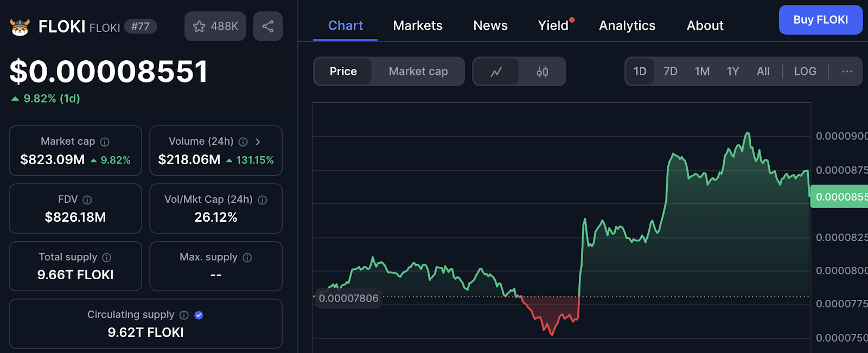Show Max. supply info tooltip icon

[x=247, y=258]
